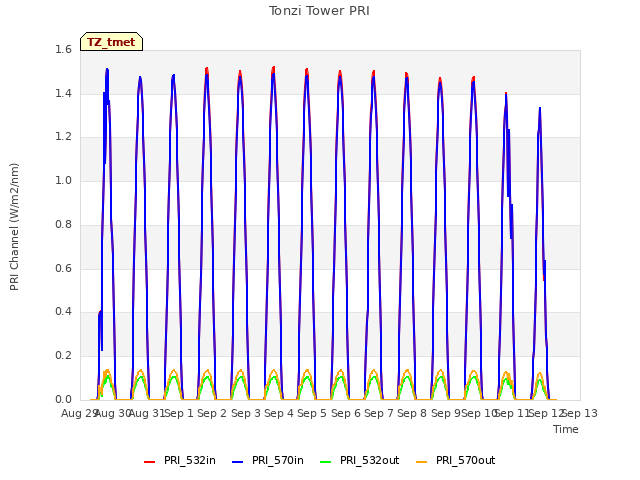This screenshot has height=480, width=640.
Task: Click the green PRI_532out legend swatch
Action: pyautogui.click(x=326, y=462)
